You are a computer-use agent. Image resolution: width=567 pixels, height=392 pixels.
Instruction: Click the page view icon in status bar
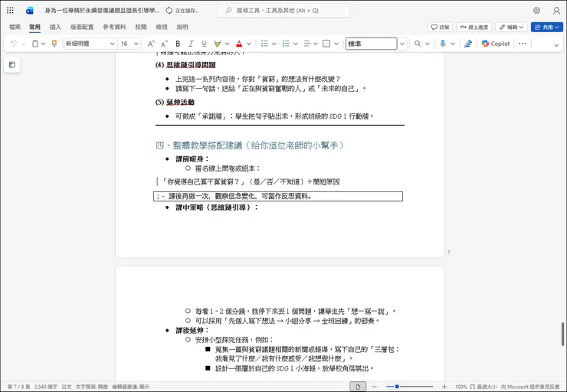[x=358, y=387]
